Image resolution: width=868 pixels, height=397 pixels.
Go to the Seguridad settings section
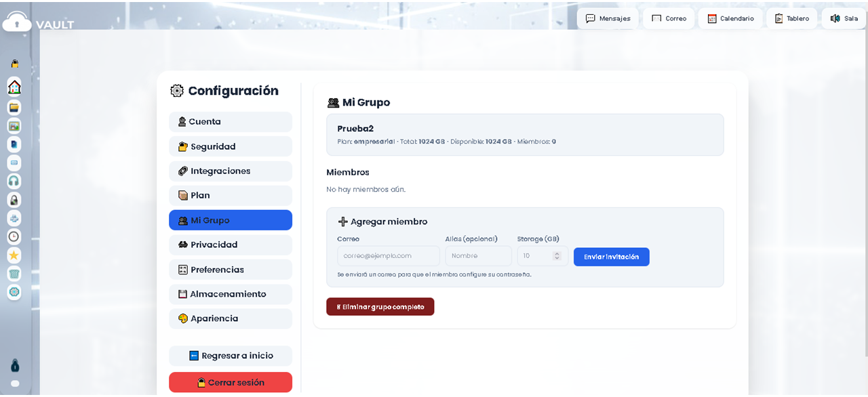(231, 146)
